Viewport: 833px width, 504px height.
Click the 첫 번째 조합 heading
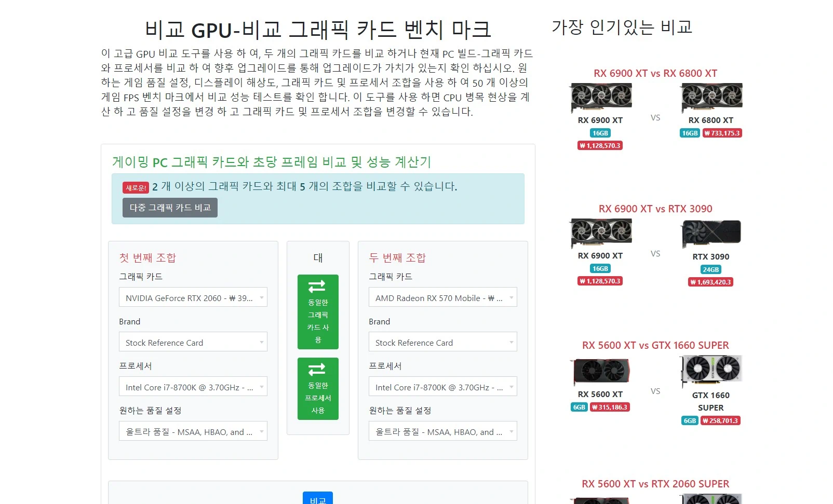pyautogui.click(x=147, y=257)
